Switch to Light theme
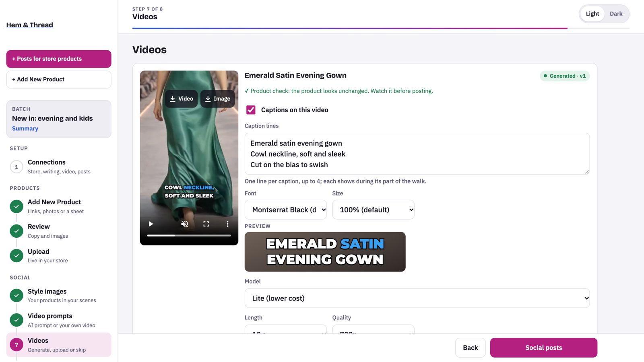 (x=592, y=14)
